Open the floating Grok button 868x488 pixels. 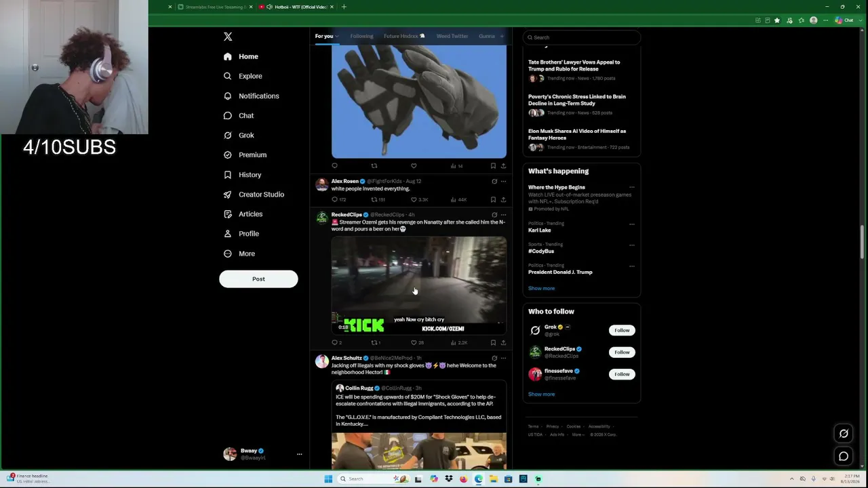(844, 434)
